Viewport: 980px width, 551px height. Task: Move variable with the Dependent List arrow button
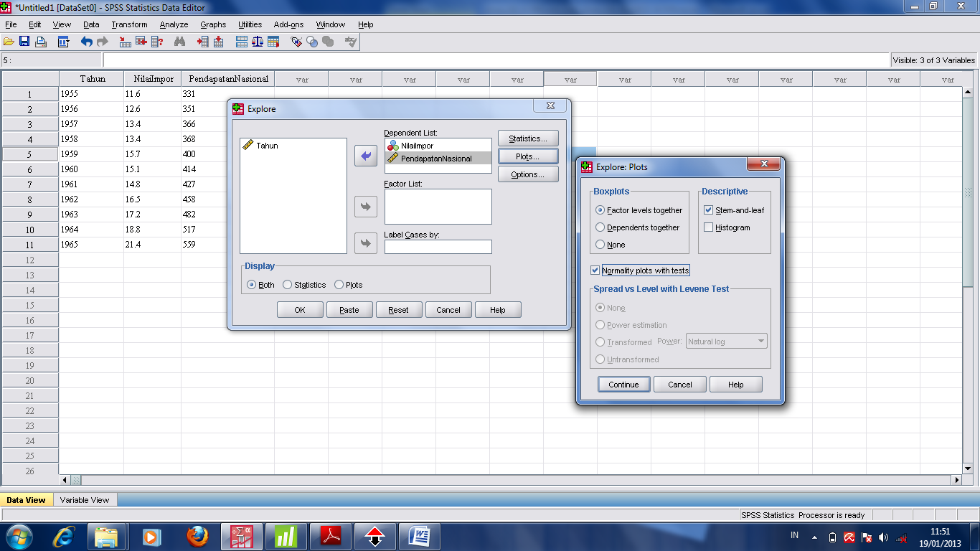pyautogui.click(x=366, y=156)
